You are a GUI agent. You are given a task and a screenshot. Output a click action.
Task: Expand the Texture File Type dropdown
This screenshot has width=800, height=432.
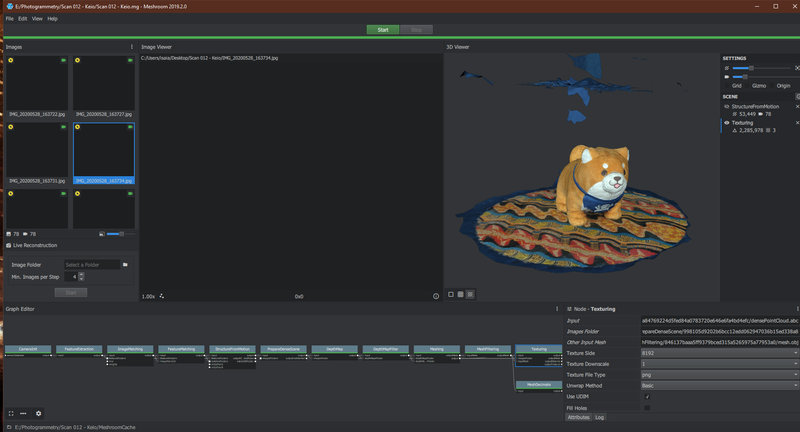(719, 375)
